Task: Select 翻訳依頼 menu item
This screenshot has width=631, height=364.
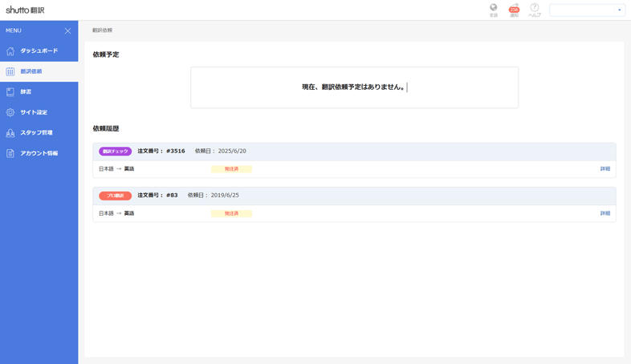Action: click(39, 71)
